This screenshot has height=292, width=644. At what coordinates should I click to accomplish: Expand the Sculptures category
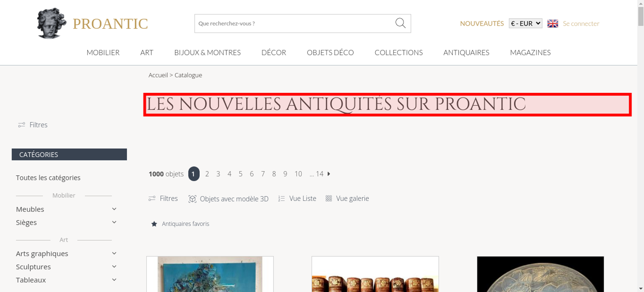[x=114, y=267]
